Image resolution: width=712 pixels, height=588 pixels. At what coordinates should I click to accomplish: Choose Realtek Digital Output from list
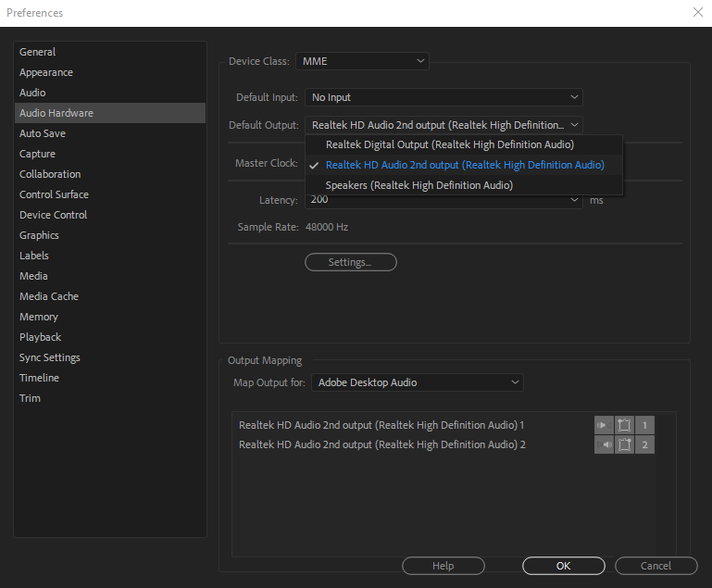coord(449,144)
